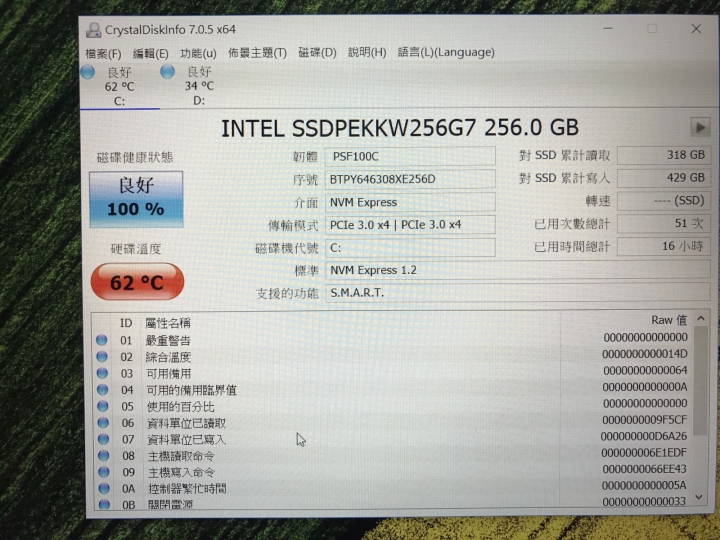Click the transfer mode field PCIe 3.0 x4
The width and height of the screenshot is (720, 540).
[x=410, y=225]
